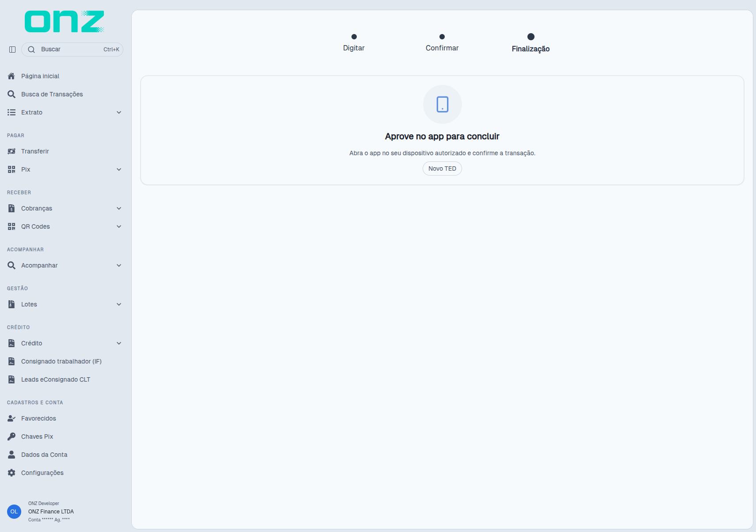Expand the Crédito chevron
This screenshot has width=756, height=532.
tap(119, 343)
